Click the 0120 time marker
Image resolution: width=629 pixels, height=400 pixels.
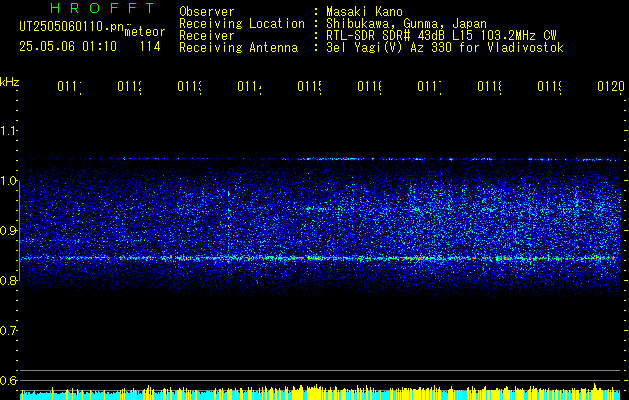(x=611, y=86)
